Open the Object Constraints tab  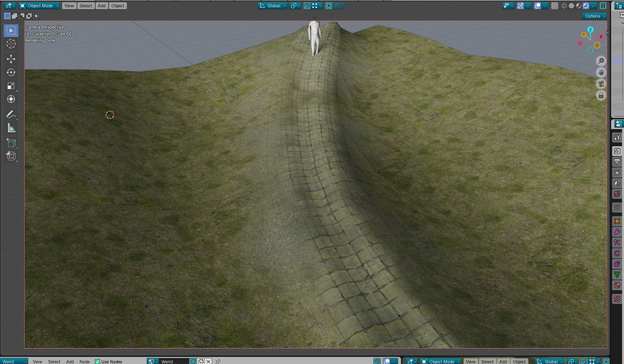(x=617, y=264)
